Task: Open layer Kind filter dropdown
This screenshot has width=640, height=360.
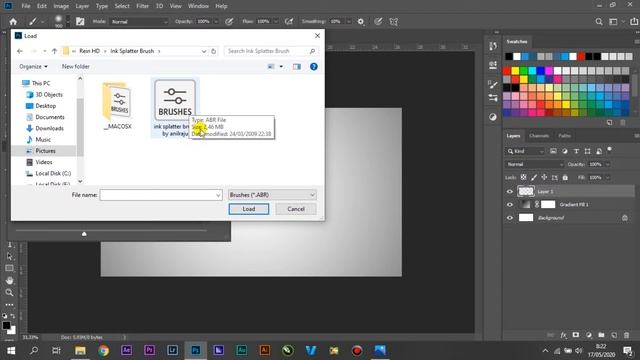Action: click(525, 151)
